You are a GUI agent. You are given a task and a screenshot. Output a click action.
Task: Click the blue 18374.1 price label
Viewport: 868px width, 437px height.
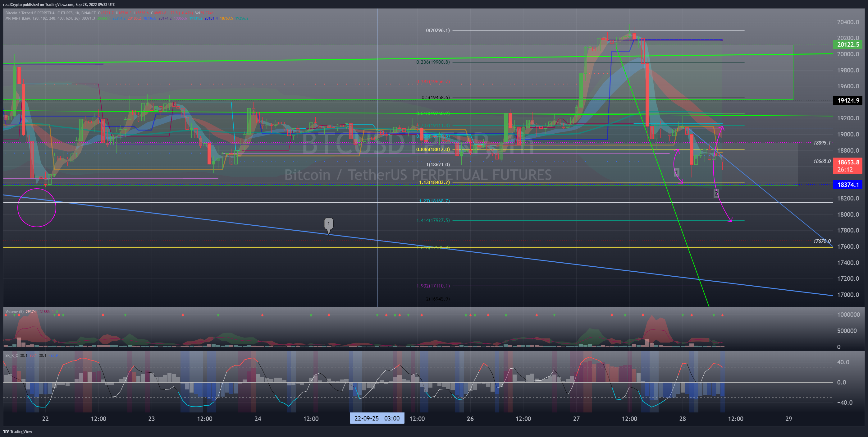[x=848, y=184]
